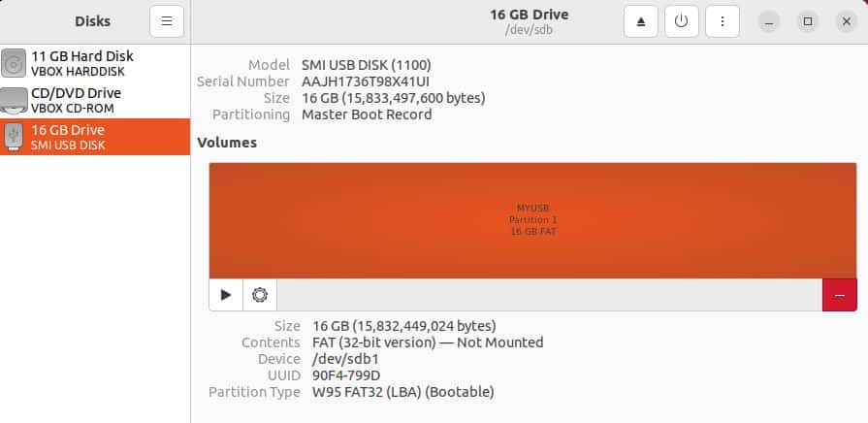Click the Master Boot Record partitioning value
This screenshot has width=868, height=423.
pos(367,114)
